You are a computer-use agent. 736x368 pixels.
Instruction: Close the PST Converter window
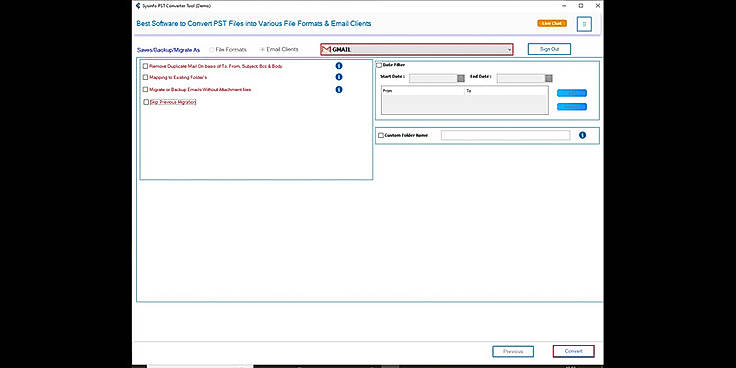pos(598,6)
